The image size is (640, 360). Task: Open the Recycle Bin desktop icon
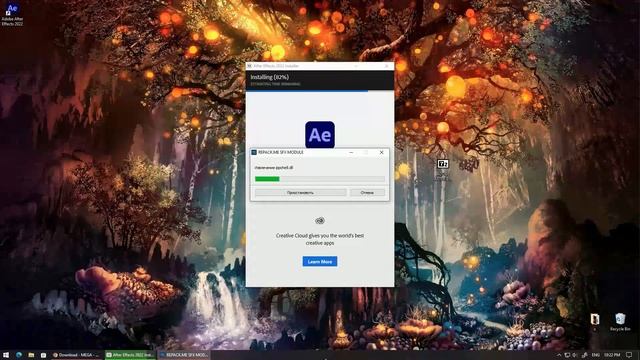click(620, 322)
